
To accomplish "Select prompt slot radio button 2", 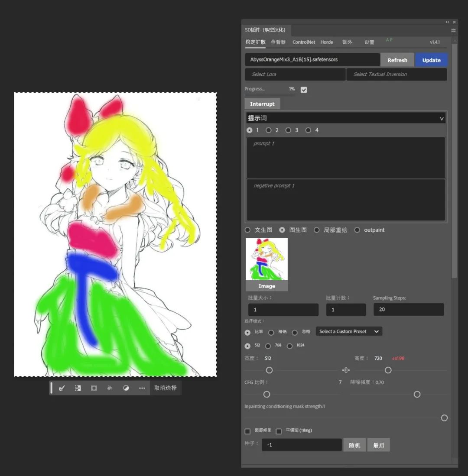I will point(269,130).
